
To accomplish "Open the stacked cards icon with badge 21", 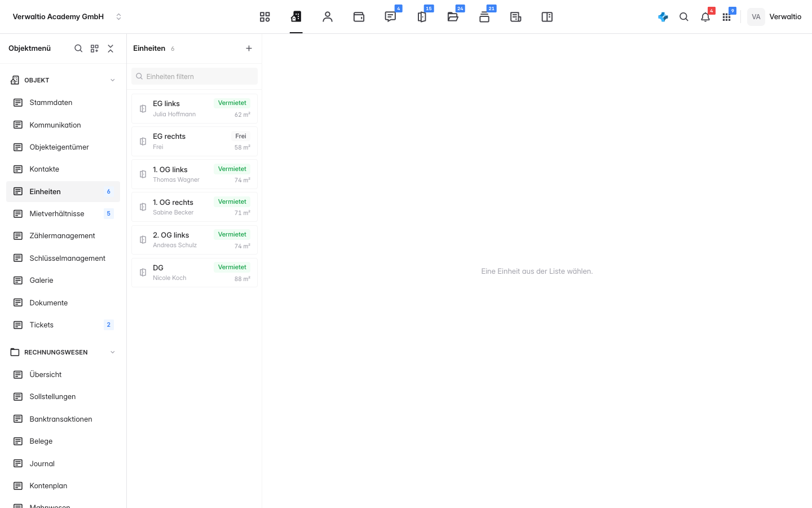I will point(484,17).
